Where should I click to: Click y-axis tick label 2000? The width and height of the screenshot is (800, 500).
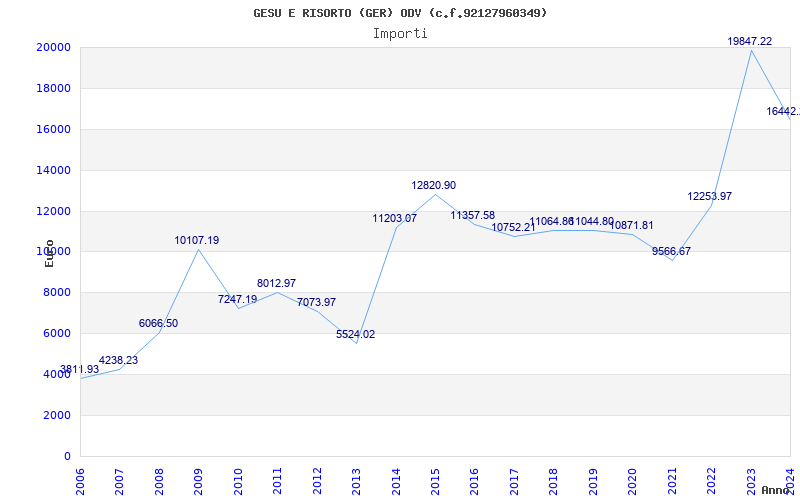[56, 415]
